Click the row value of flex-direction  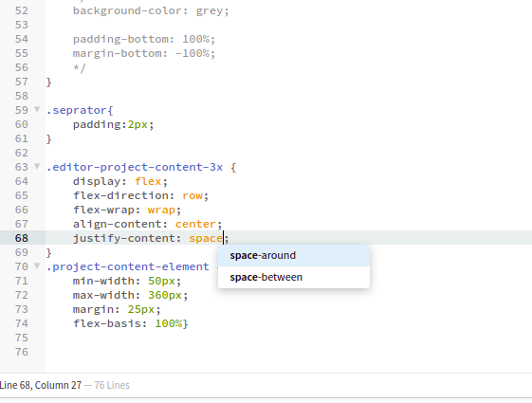coord(193,195)
